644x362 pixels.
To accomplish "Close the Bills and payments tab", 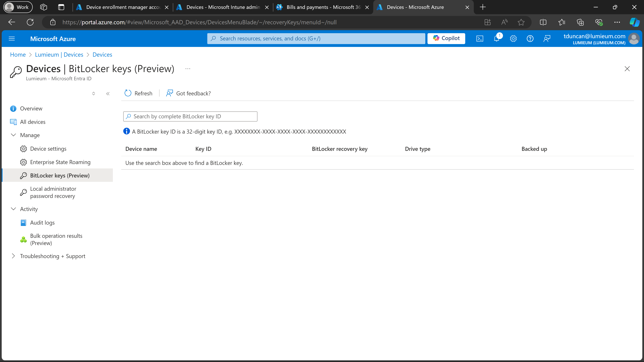I will point(367,7).
